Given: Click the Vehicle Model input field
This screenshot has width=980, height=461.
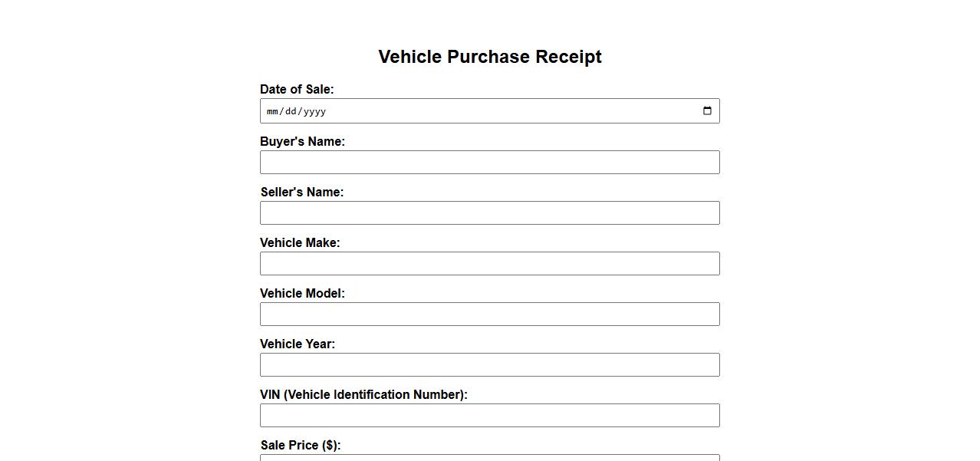Looking at the screenshot, I should [489, 314].
